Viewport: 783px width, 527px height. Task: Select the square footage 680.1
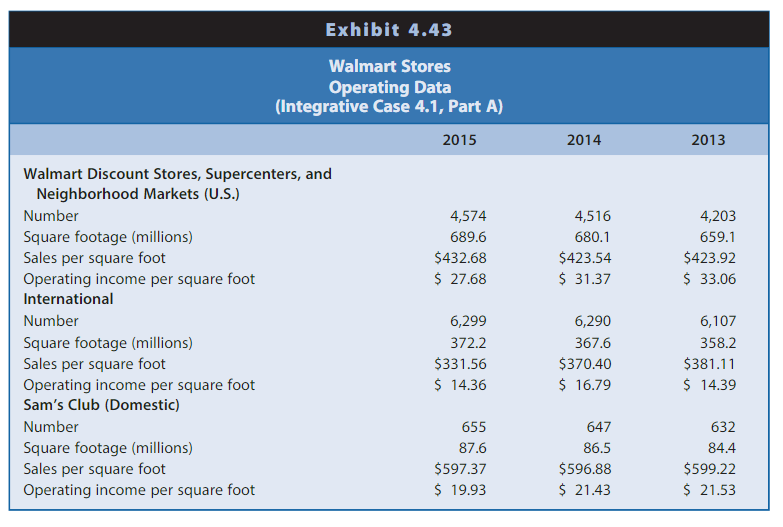tap(592, 237)
